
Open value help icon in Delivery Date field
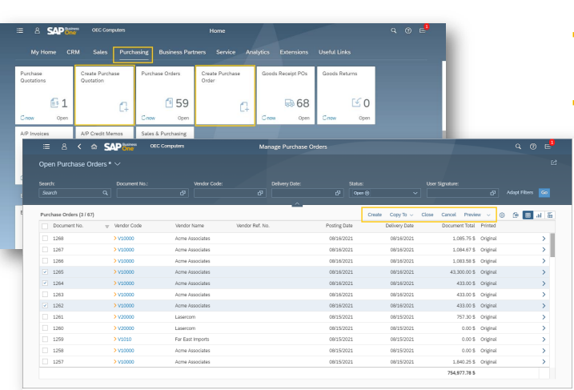(338, 193)
